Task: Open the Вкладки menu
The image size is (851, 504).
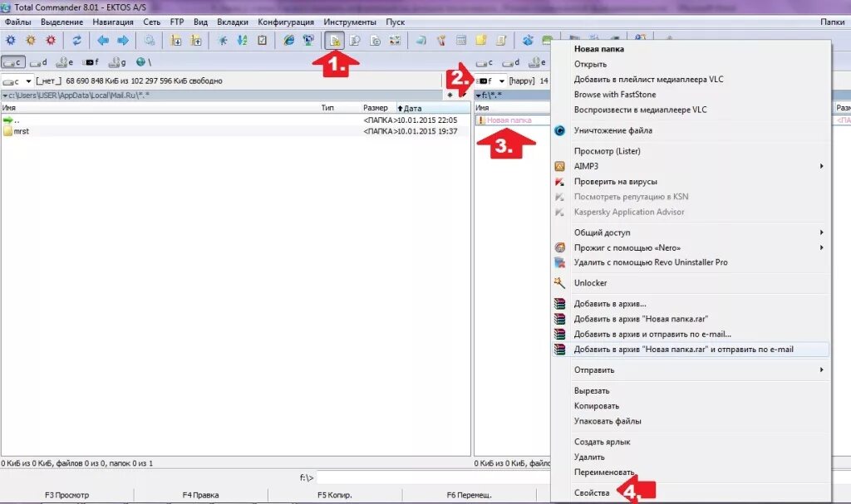Action: click(x=233, y=22)
